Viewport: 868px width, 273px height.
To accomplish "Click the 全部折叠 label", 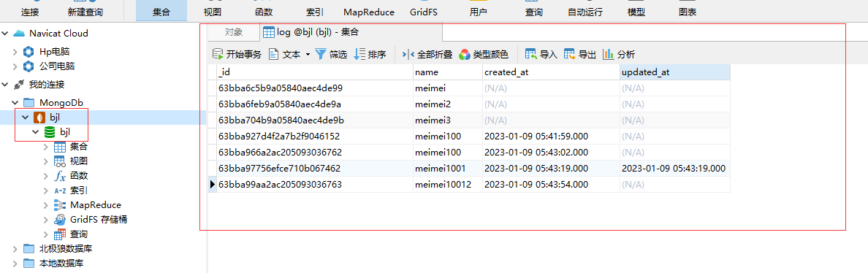I will pyautogui.click(x=435, y=55).
